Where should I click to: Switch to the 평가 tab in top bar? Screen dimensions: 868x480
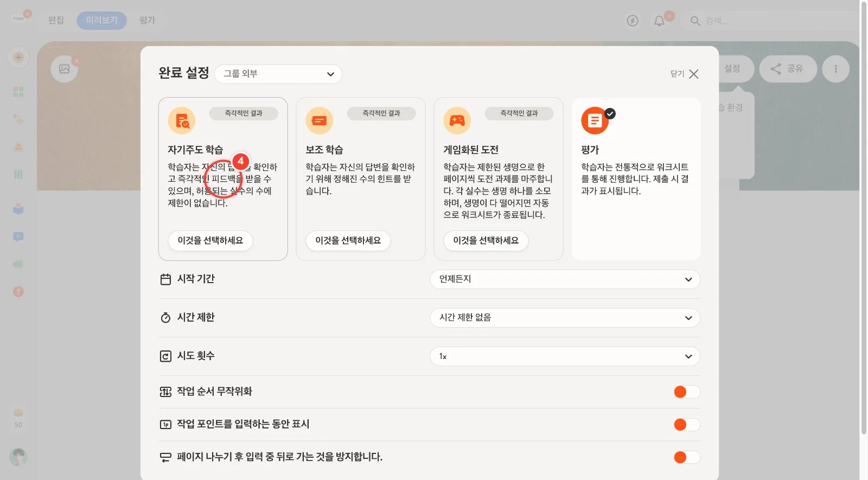point(147,21)
